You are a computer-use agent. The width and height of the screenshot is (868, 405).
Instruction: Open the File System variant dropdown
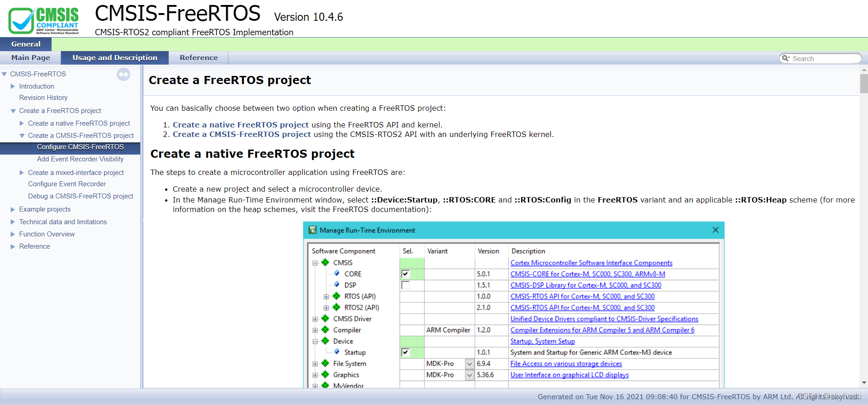[x=470, y=364]
